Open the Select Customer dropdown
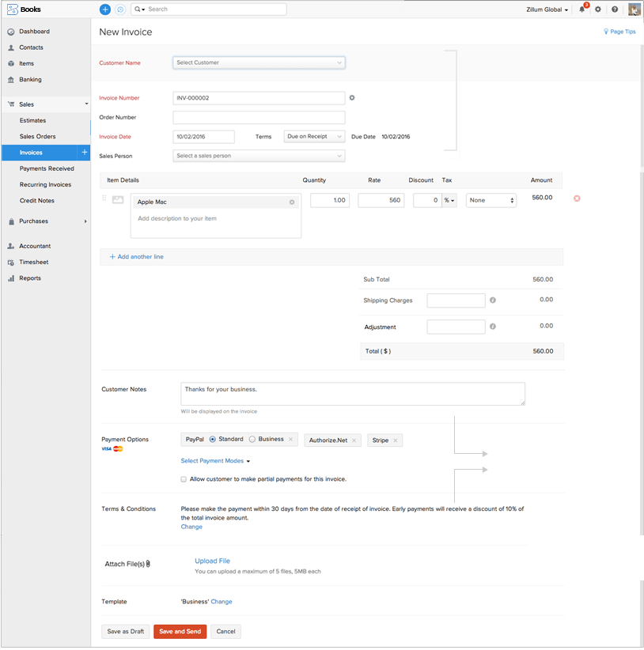 pyautogui.click(x=259, y=62)
